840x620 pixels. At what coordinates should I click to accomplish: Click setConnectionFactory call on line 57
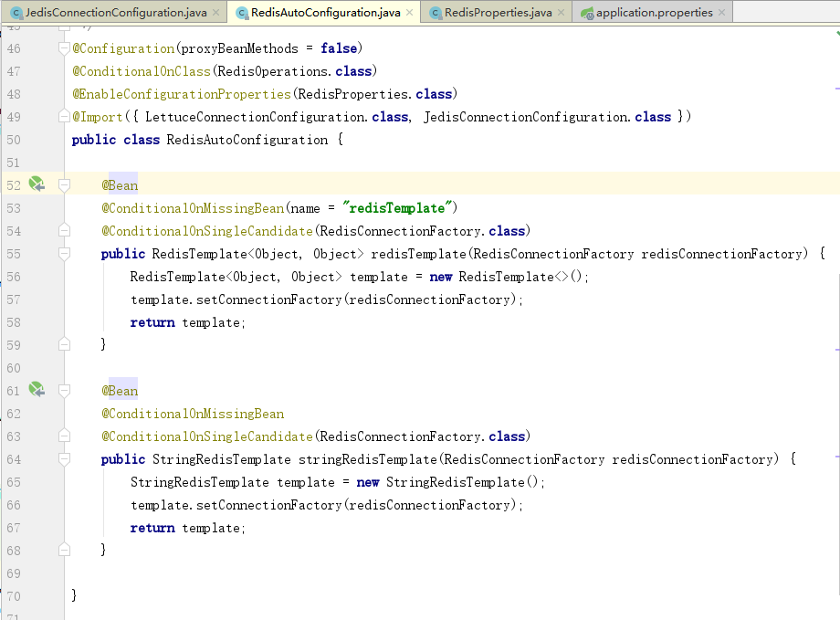[269, 299]
